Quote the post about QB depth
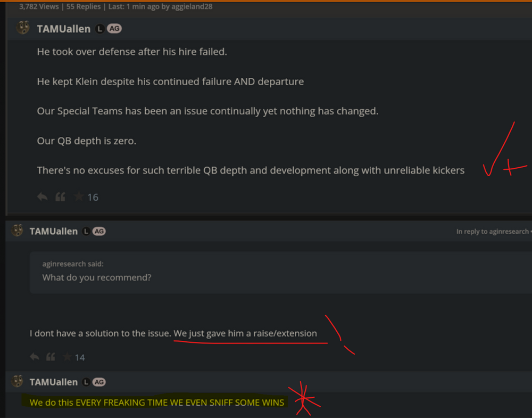This screenshot has width=532, height=418. point(60,197)
